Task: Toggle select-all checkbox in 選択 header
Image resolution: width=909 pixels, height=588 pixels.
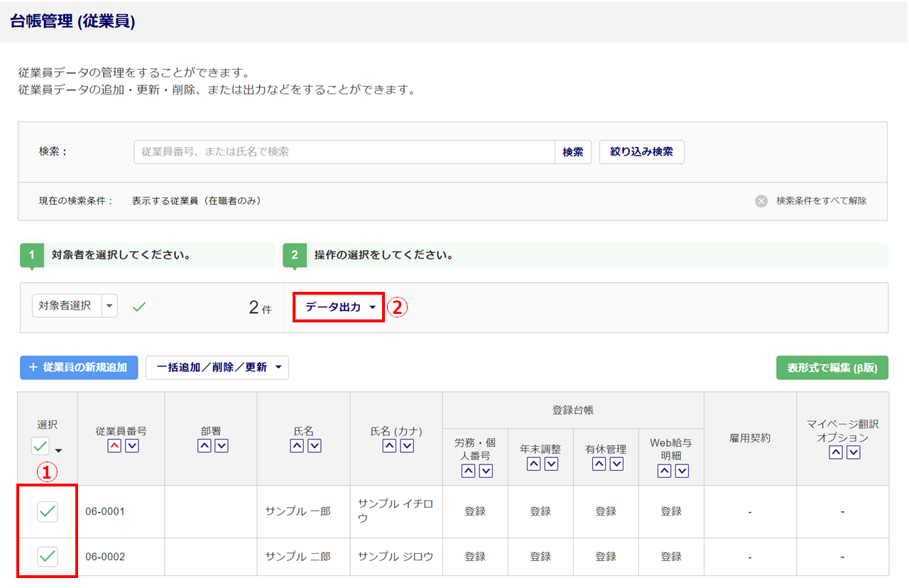Action: [40, 447]
